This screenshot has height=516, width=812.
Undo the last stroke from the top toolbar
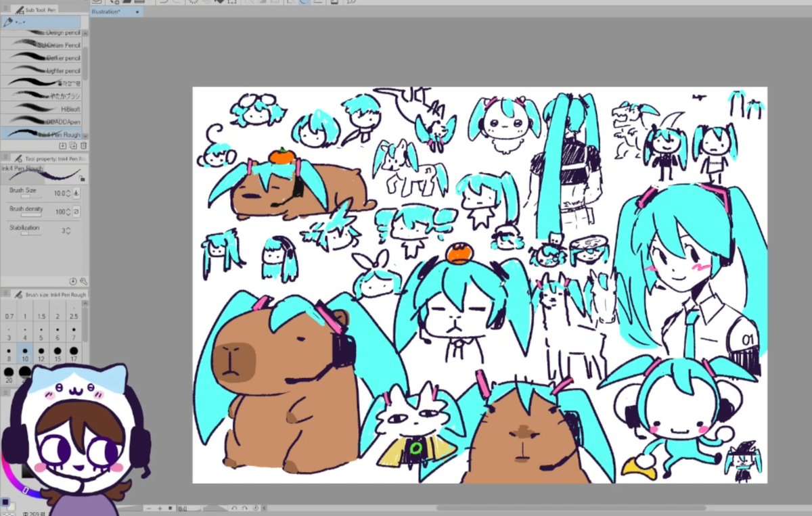click(164, 3)
